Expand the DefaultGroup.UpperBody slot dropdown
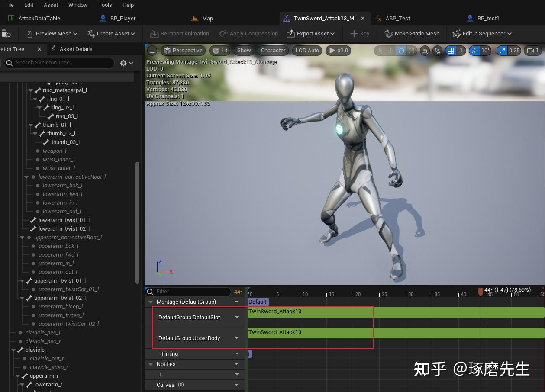This screenshot has height=392, width=545. (x=236, y=338)
